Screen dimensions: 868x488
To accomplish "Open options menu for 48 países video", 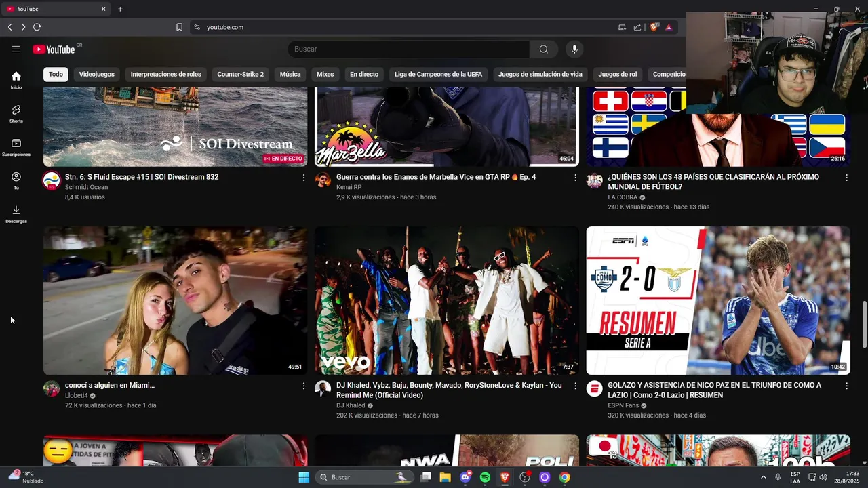I will coord(846,178).
